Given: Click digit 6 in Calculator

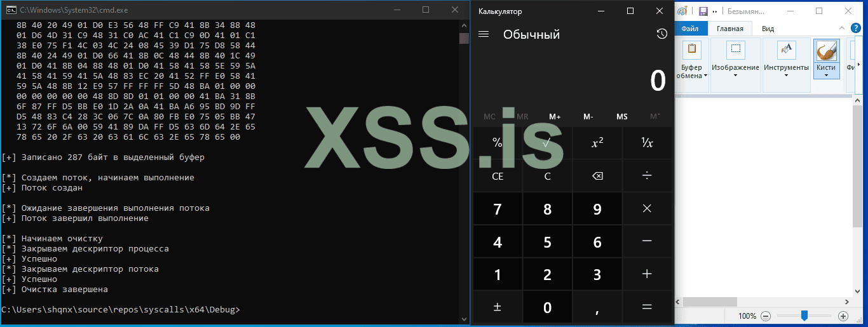Looking at the screenshot, I should click(597, 242).
